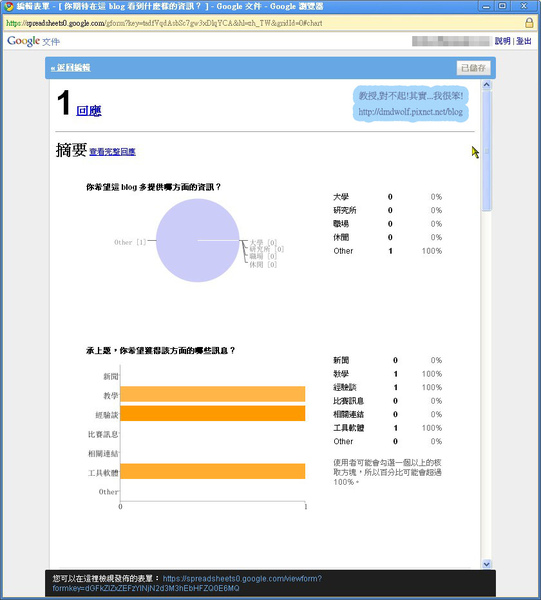Viewport: 541px width, 600px height.
Task: Open the 說明 help link
Action: (x=502, y=41)
